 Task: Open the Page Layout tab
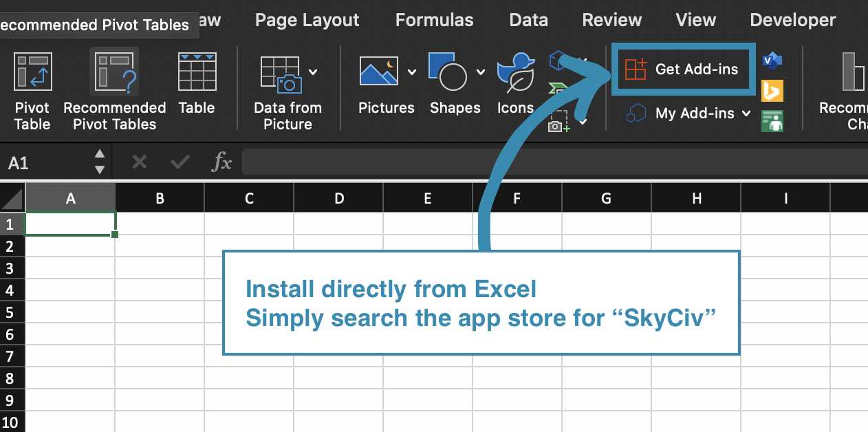[307, 20]
